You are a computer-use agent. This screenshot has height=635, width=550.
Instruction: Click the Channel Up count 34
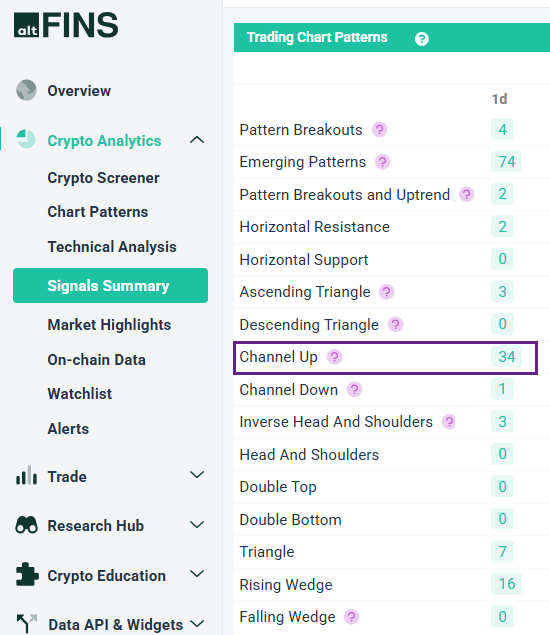507,357
